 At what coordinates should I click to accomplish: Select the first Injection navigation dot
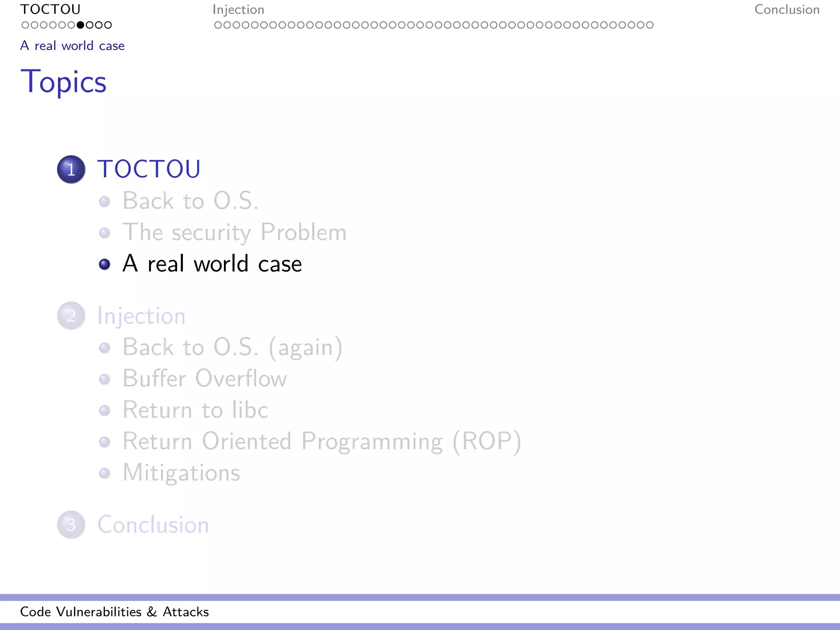tap(218, 25)
